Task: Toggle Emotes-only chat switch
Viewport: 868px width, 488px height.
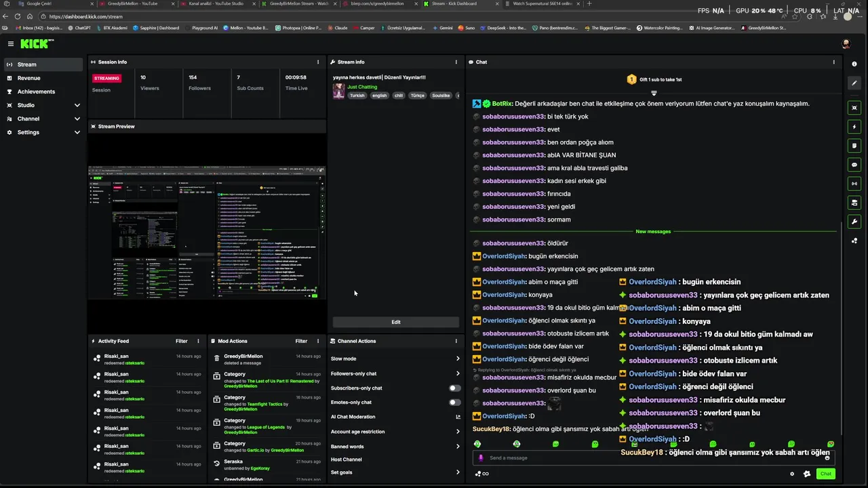Action: click(455, 402)
